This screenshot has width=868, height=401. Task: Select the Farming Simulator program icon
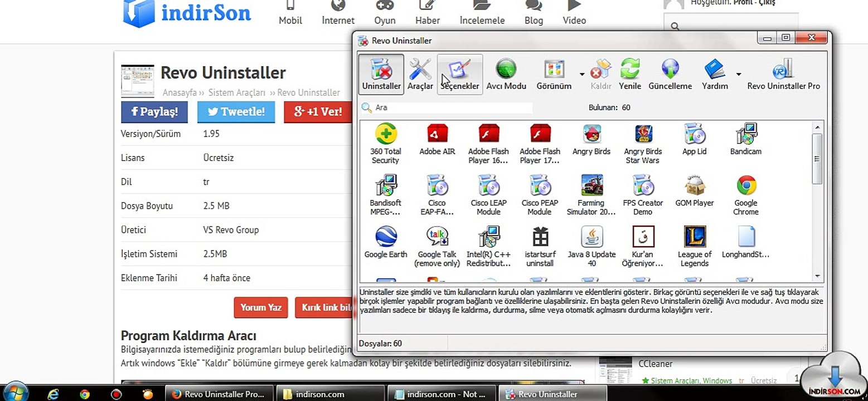(591, 195)
